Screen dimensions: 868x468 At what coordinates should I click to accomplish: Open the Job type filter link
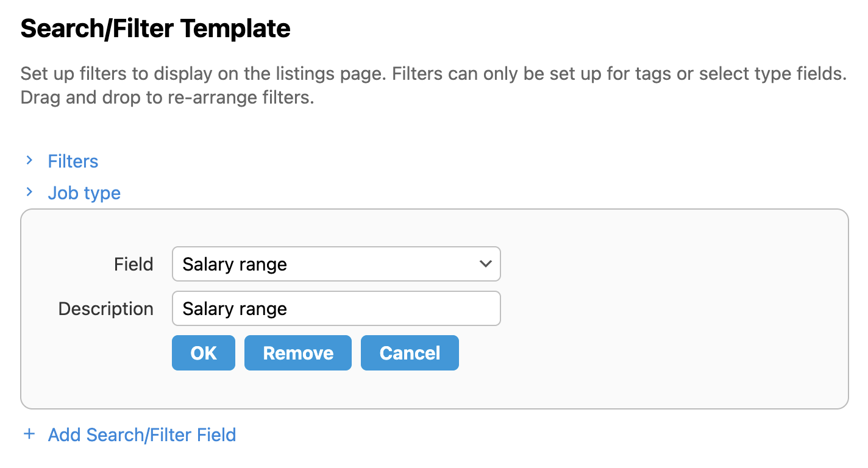point(84,193)
